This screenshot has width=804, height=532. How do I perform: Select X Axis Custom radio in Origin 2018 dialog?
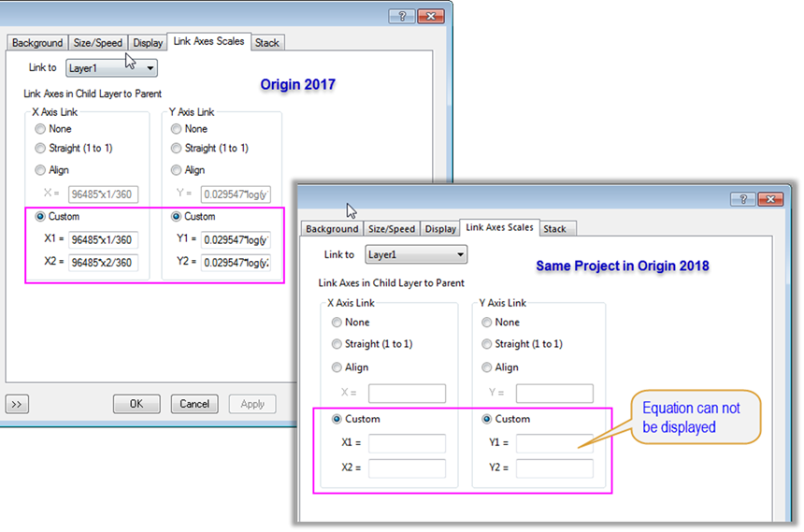point(337,419)
